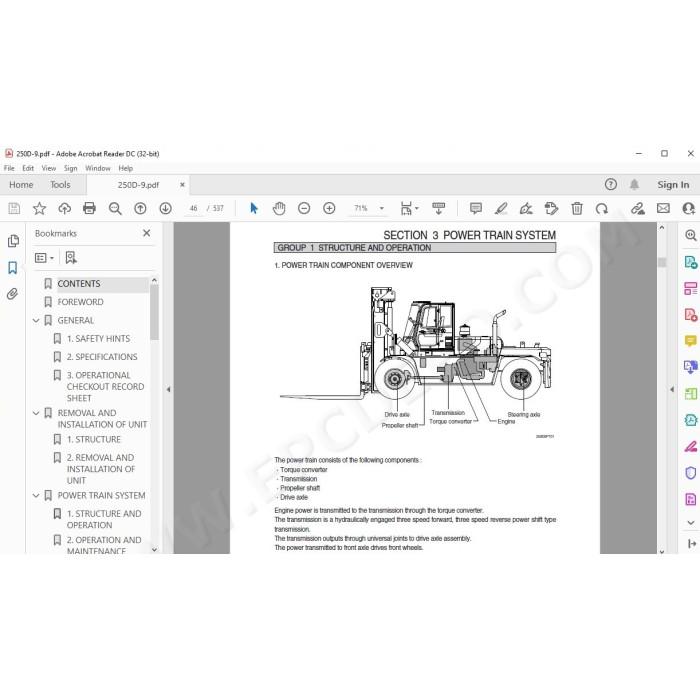The width and height of the screenshot is (700, 700).
Task: Collapse the POWER TRAIN SYSTEM group
Action: point(36,496)
